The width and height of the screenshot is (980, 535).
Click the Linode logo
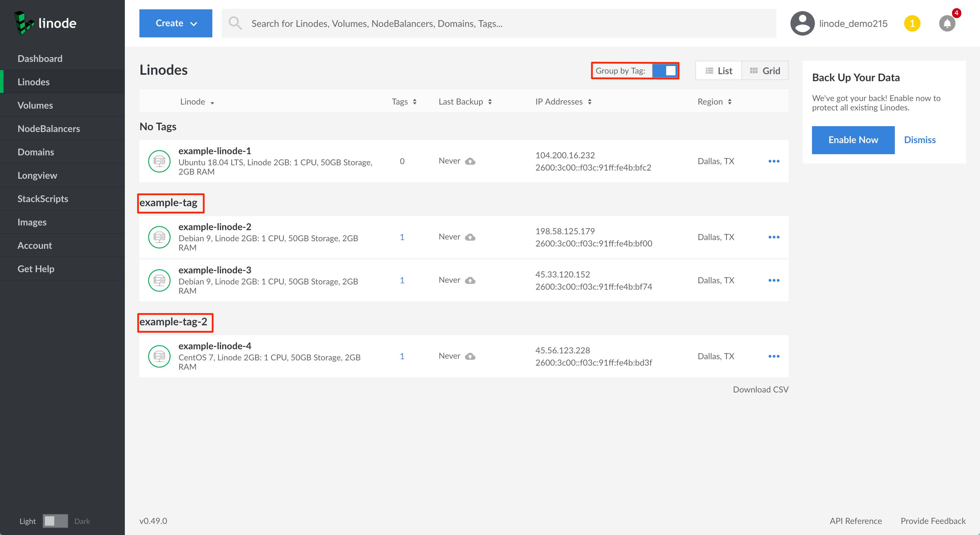pos(46,23)
